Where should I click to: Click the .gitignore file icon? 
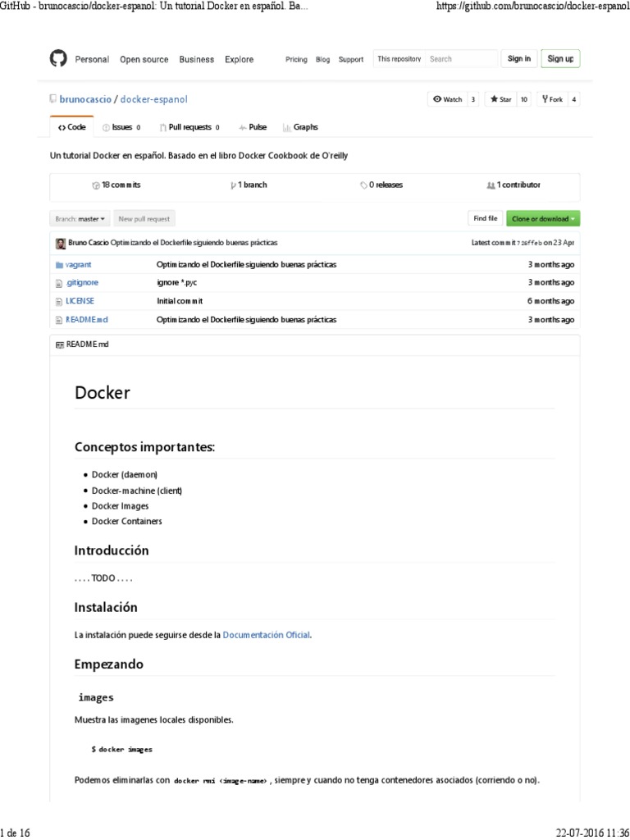59,283
